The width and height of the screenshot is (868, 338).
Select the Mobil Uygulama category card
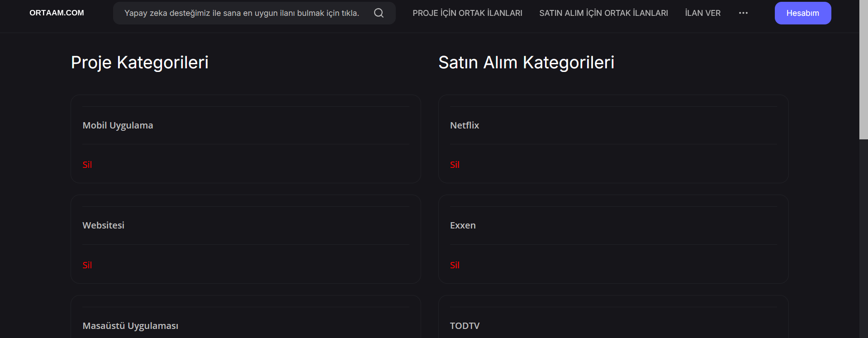click(x=118, y=125)
